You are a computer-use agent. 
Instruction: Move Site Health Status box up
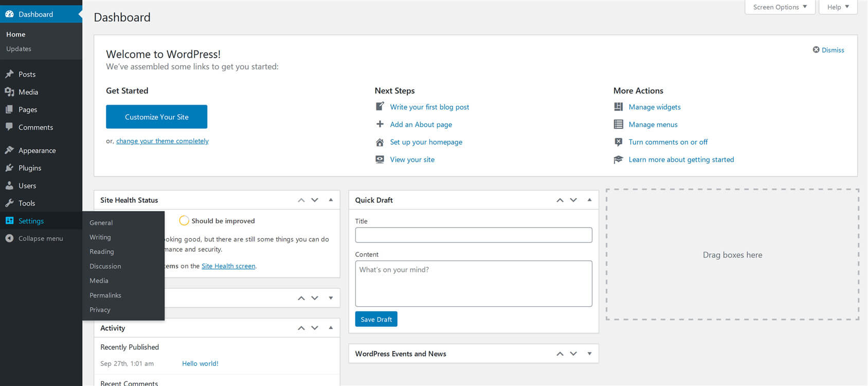[301, 200]
